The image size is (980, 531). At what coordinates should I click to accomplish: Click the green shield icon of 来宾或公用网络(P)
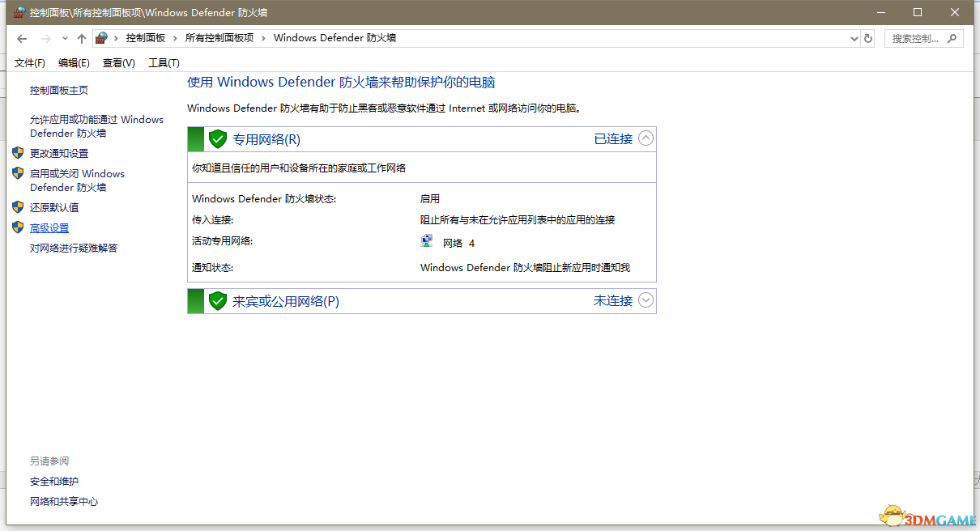pos(217,301)
